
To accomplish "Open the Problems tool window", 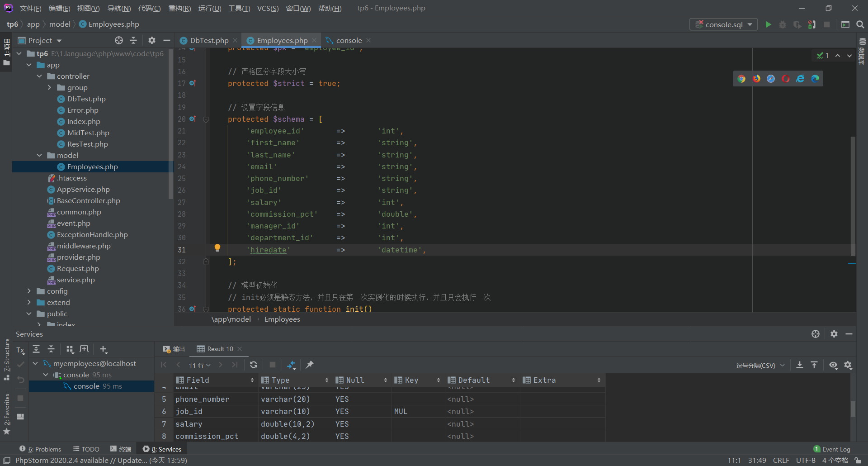I will coord(40,449).
